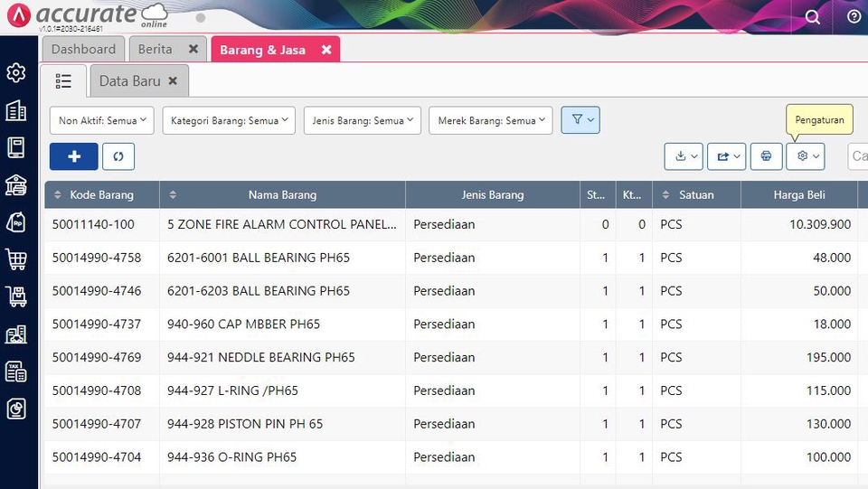Select item code 50014990-4746
Screen dimensions: 868x489
[97, 291]
